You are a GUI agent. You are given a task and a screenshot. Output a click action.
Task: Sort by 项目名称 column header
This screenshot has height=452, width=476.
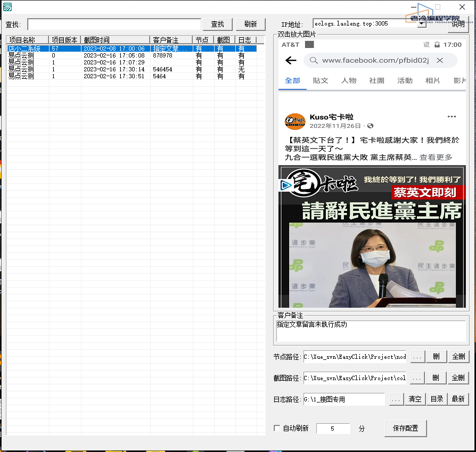[x=27, y=40]
